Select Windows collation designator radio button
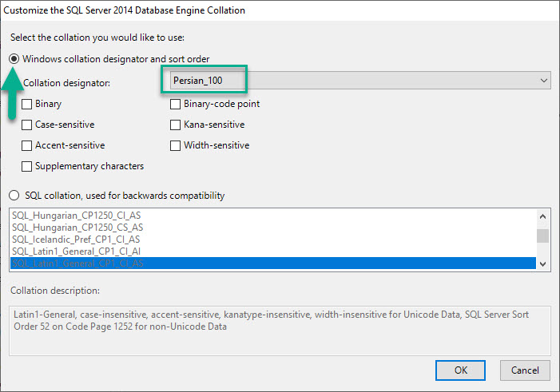The width and height of the screenshot is (560, 392). click(x=14, y=59)
